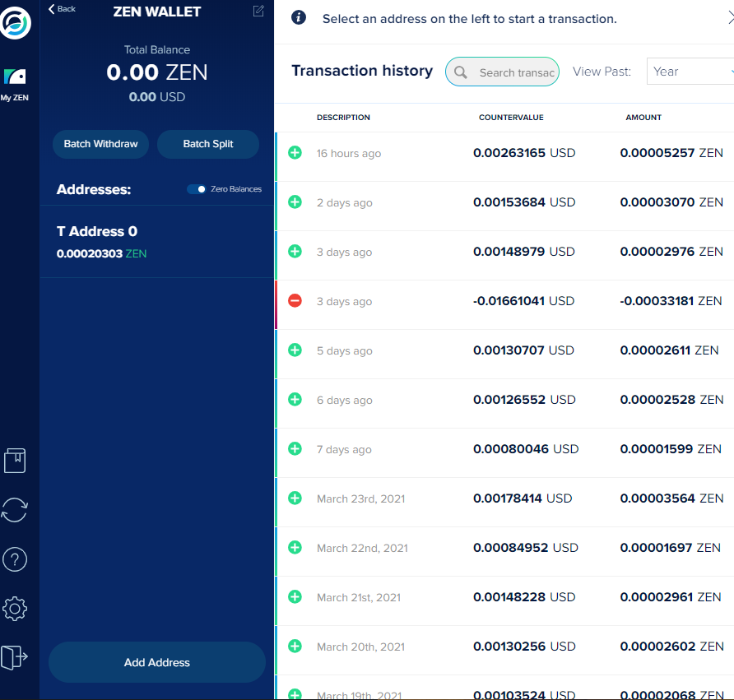734x700 pixels.
Task: Click the sync refresh arrows icon
Action: click(x=15, y=510)
